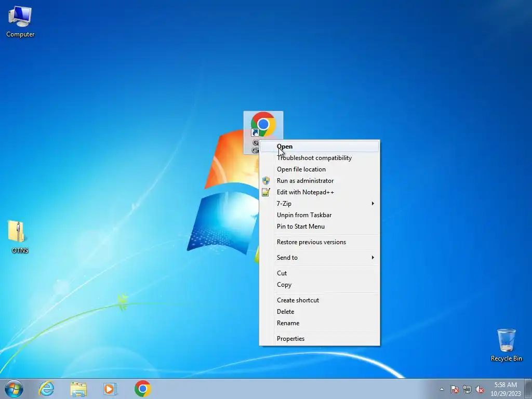Launch Windows Media Player from the taskbar
The width and height of the screenshot is (532, 399).
(110, 389)
